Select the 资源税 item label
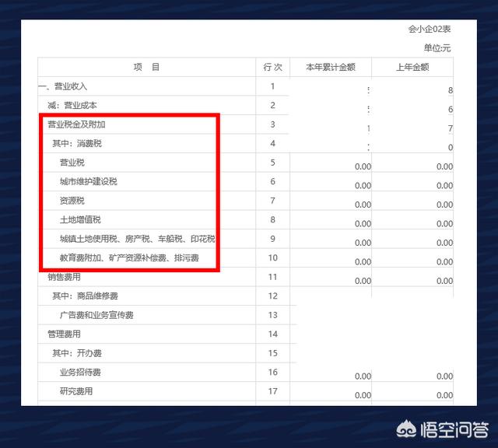The image size is (498, 448). (72, 201)
